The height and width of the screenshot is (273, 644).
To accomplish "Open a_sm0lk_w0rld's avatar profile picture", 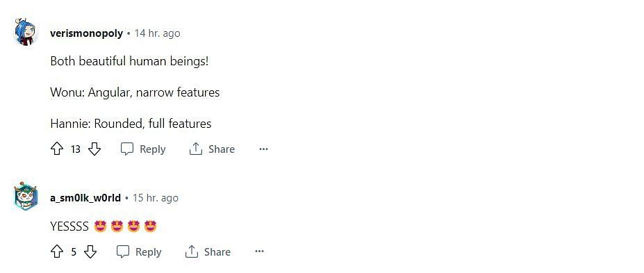I will point(26,196).
